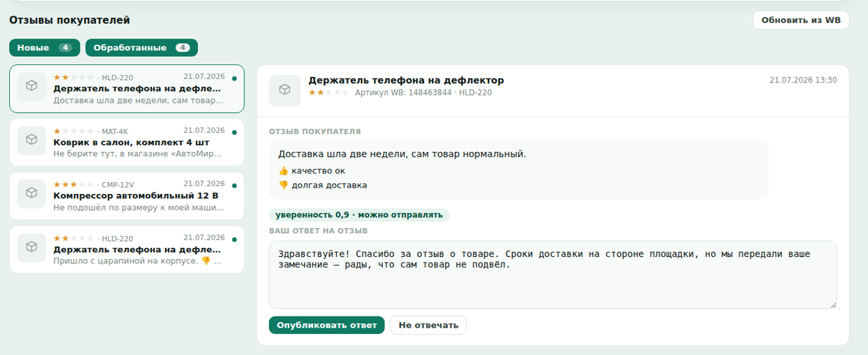Click the star rating in detail header

point(329,92)
